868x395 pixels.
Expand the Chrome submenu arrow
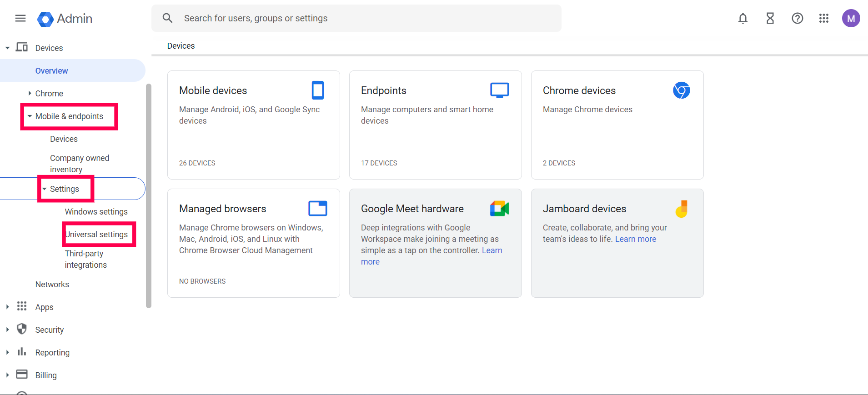30,93
